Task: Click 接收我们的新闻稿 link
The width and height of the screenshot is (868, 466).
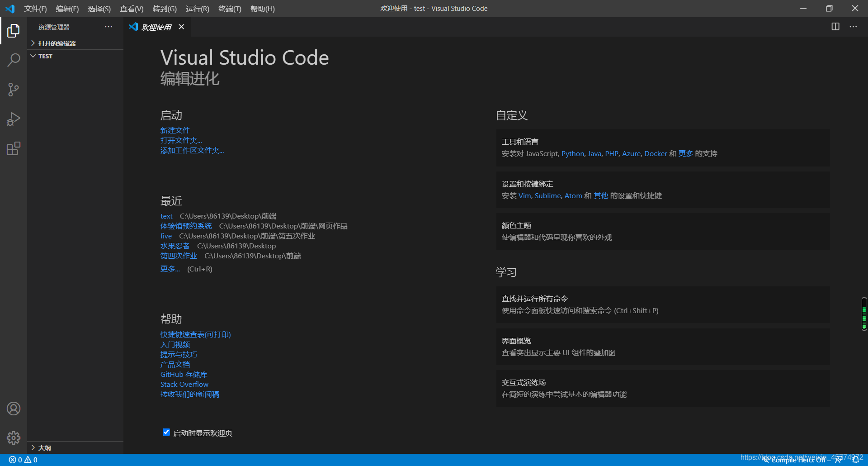Action: tap(190, 394)
